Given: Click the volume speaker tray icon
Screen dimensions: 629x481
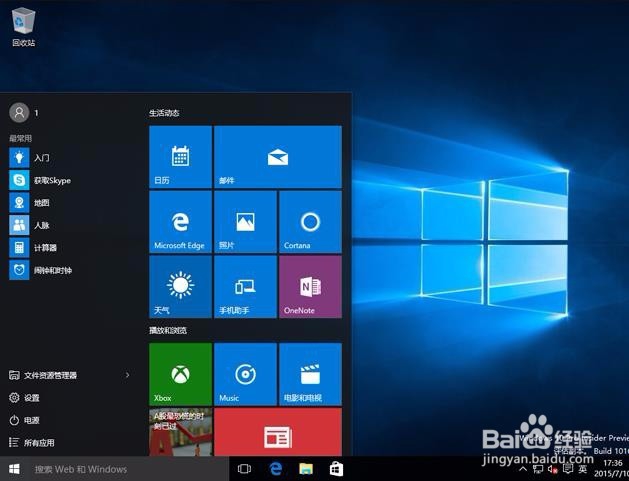Looking at the screenshot, I should [553, 469].
